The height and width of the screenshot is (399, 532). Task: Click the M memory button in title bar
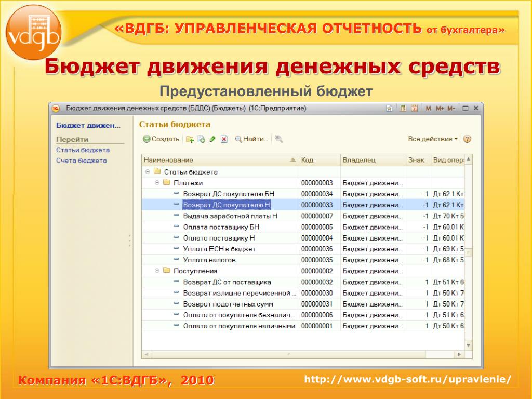tap(428, 108)
